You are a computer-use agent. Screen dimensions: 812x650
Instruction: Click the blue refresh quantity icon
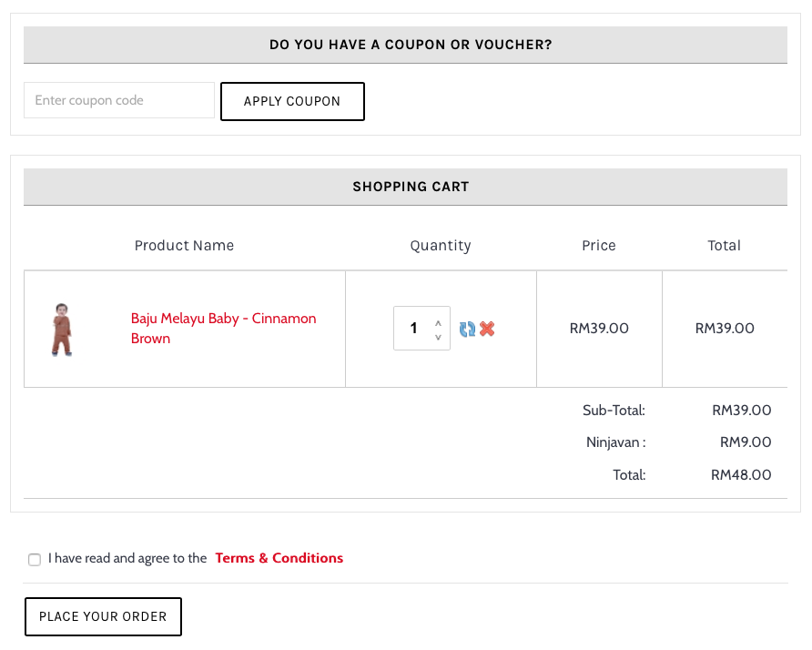(467, 329)
